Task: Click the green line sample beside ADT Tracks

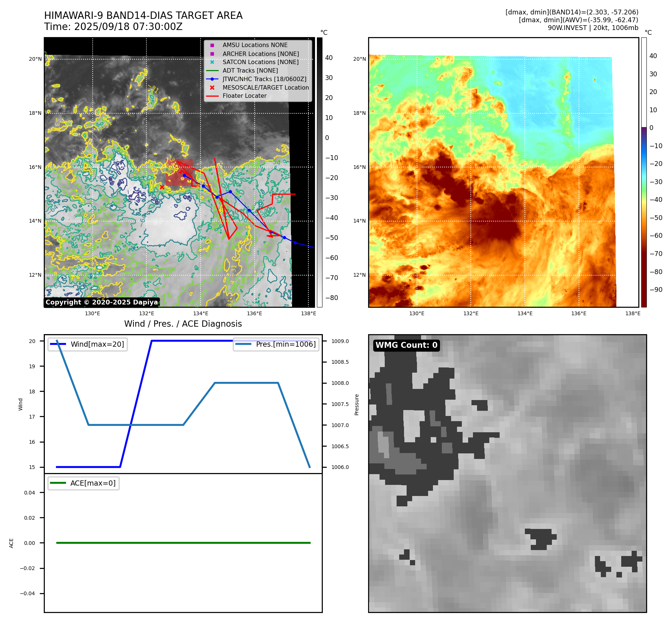Action: coord(212,70)
